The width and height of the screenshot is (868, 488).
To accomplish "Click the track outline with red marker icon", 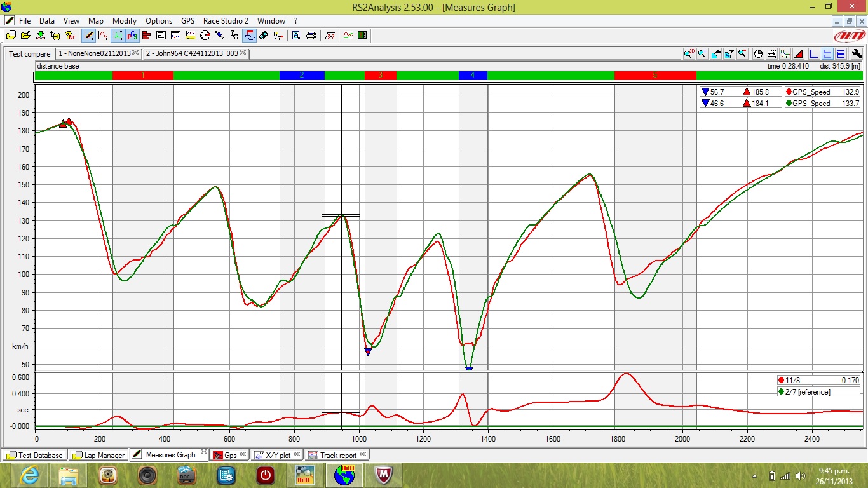I will tap(278, 35).
